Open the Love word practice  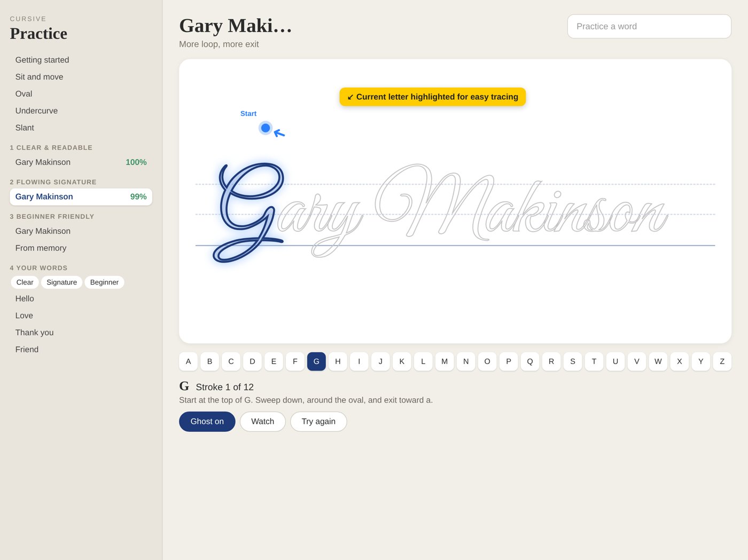pos(81,316)
